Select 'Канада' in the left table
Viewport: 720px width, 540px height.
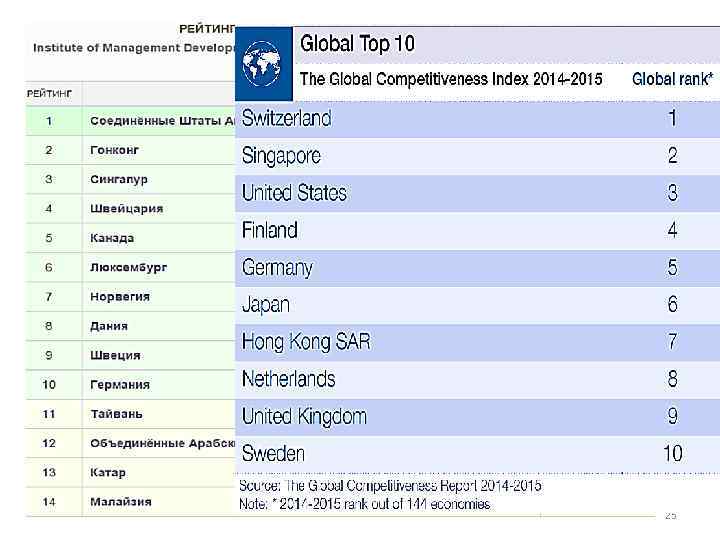pos(112,238)
